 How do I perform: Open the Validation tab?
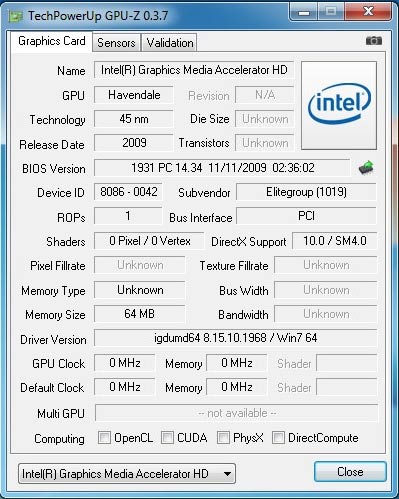(x=170, y=43)
